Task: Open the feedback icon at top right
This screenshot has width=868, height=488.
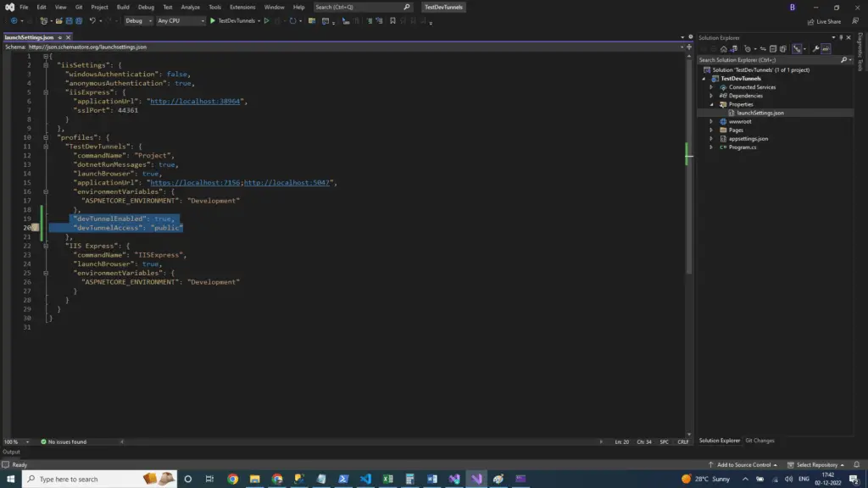Action: (855, 21)
